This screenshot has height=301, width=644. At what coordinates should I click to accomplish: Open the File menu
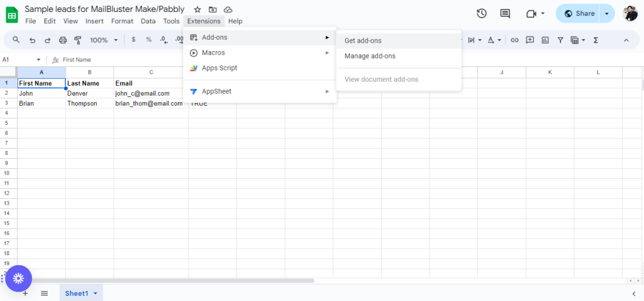coord(30,21)
